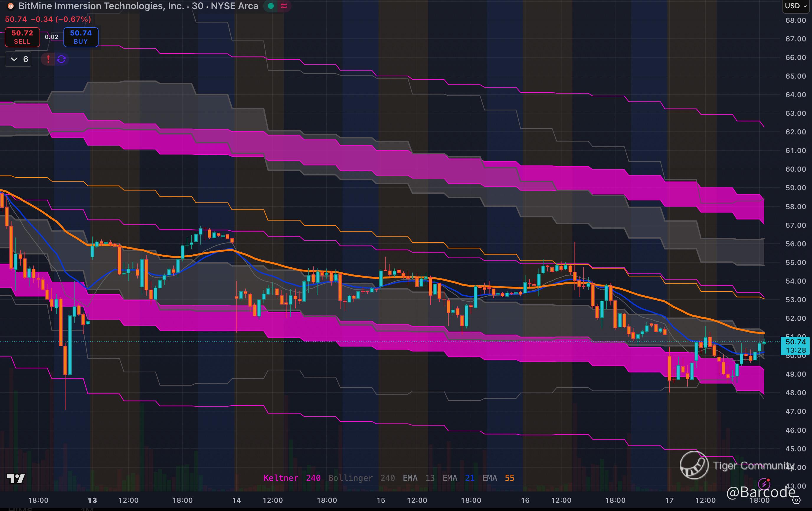This screenshot has width=812, height=511.
Task: Click the date label 15 on time axis
Action: coord(381,500)
